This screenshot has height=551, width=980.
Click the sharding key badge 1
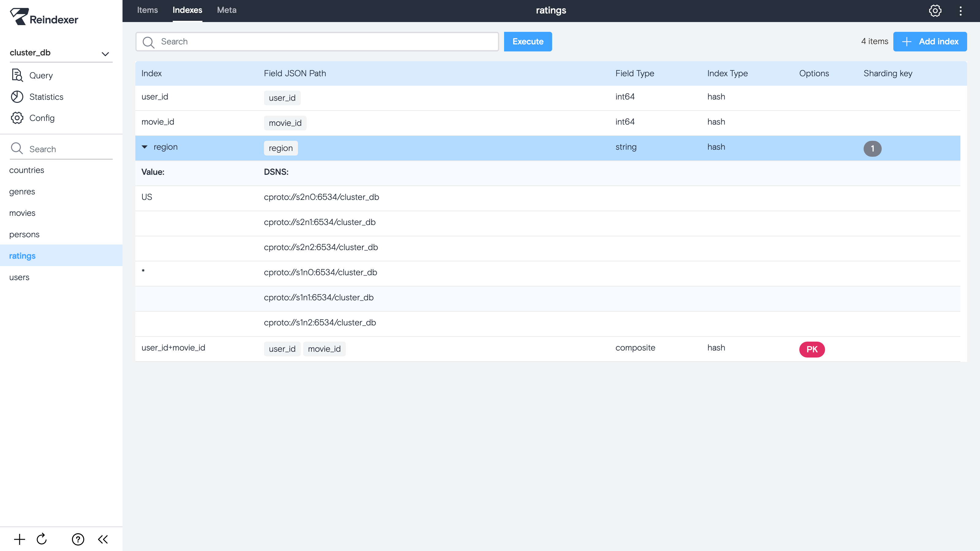[872, 148]
